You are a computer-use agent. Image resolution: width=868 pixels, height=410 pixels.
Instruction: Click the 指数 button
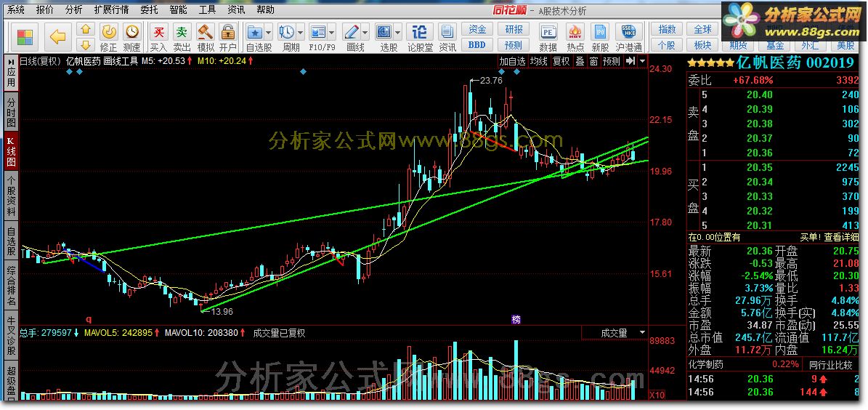tap(667, 29)
